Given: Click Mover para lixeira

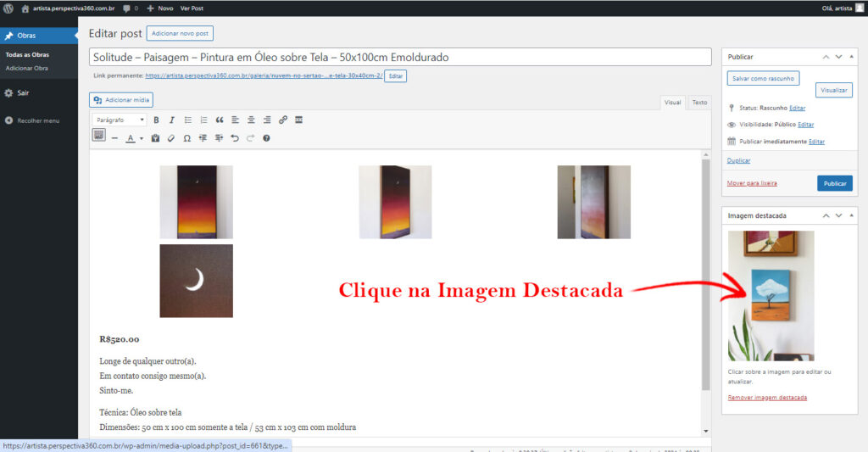Looking at the screenshot, I should coord(752,183).
